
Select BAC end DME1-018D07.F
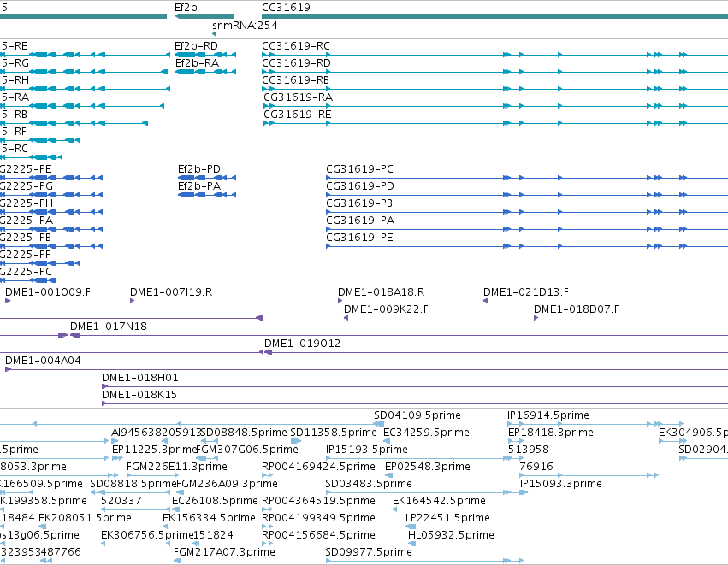[577, 309]
